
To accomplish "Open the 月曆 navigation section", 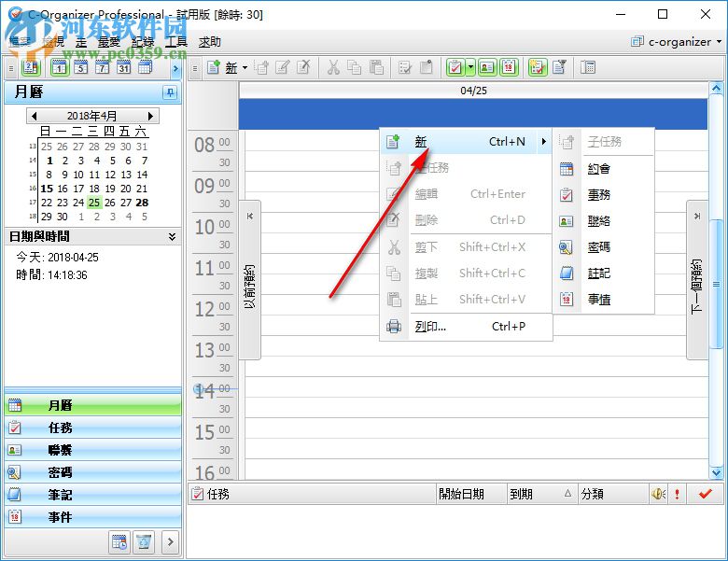I will click(x=92, y=405).
